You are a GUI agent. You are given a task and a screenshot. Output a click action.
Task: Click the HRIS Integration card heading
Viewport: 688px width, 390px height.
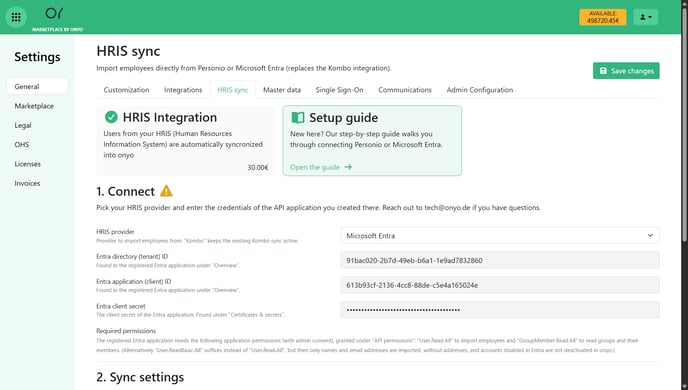(x=170, y=117)
